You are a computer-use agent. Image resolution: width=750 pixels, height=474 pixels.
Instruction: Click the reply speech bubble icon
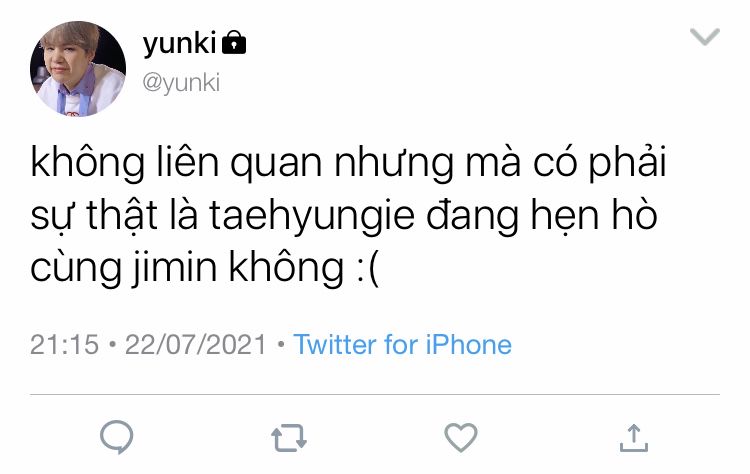pos(117,437)
